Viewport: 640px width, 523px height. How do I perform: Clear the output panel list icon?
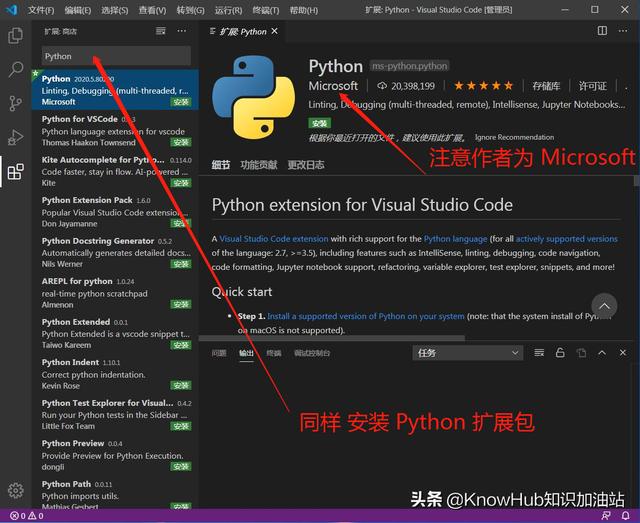pos(539,353)
